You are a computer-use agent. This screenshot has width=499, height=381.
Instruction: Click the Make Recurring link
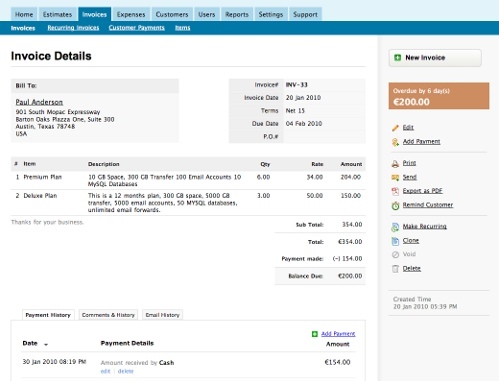coord(425,226)
